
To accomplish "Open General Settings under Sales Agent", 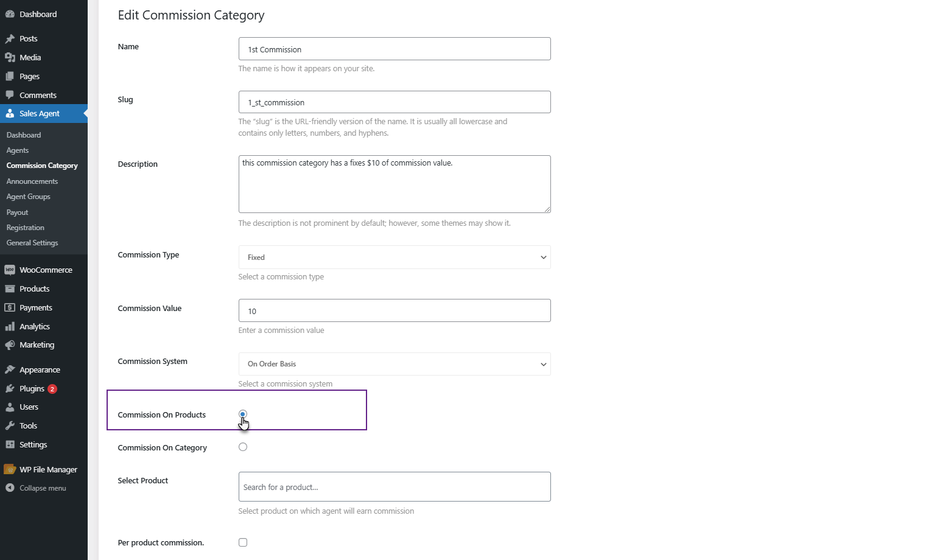I will point(32,243).
